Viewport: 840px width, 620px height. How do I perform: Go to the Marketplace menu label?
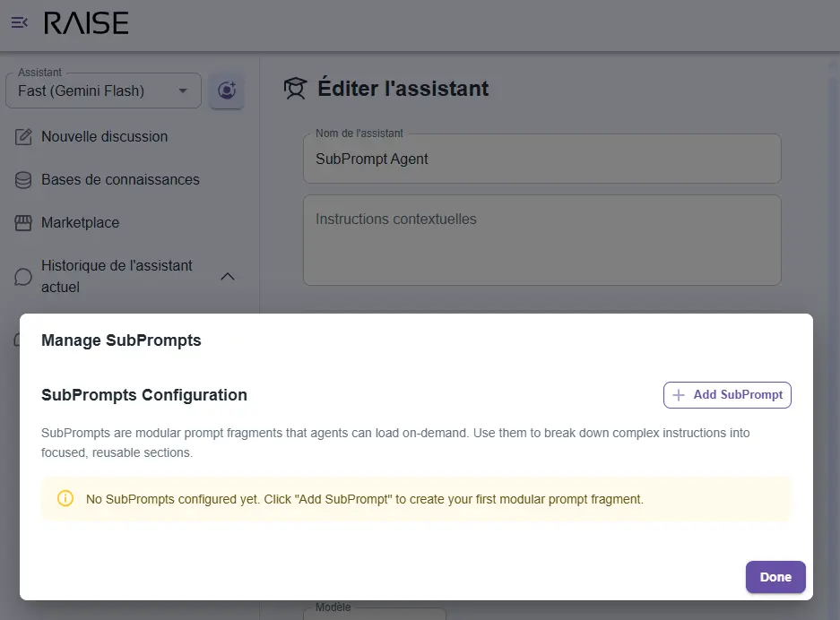(x=80, y=223)
